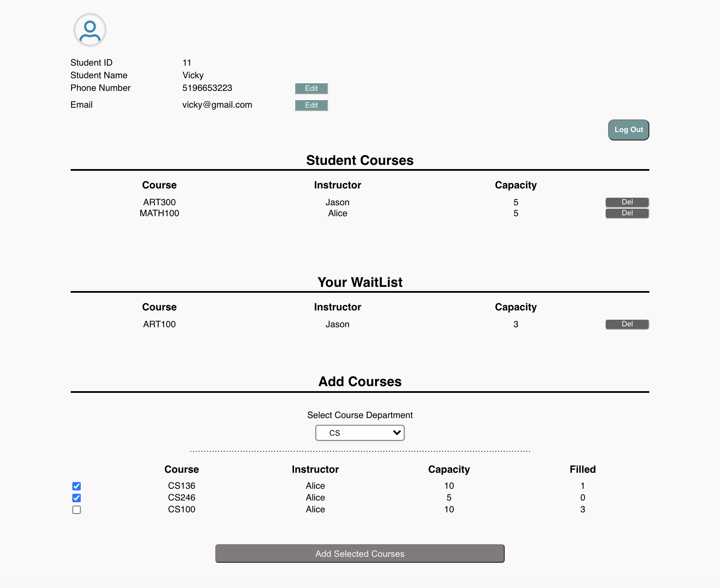
Task: Click the student name Vicky
Action: coord(193,75)
